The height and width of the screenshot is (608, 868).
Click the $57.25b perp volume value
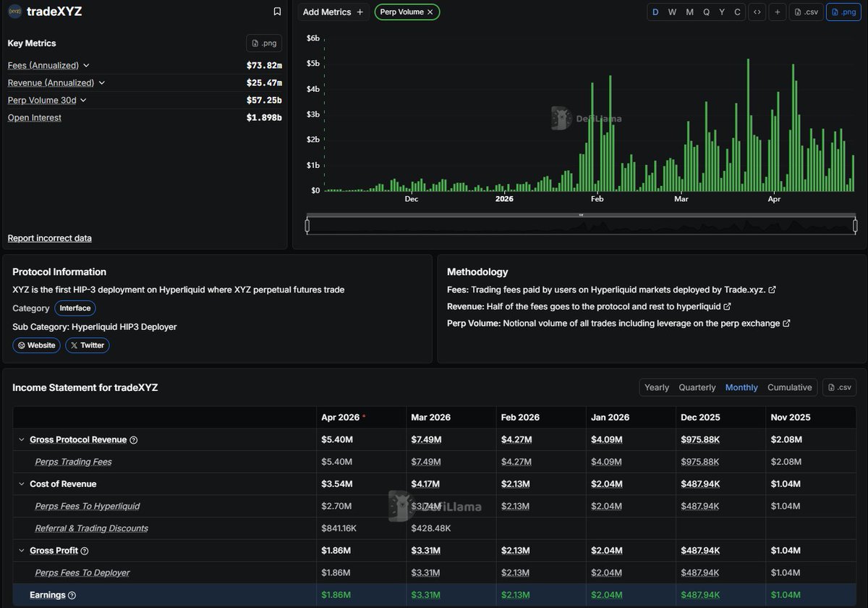point(264,100)
